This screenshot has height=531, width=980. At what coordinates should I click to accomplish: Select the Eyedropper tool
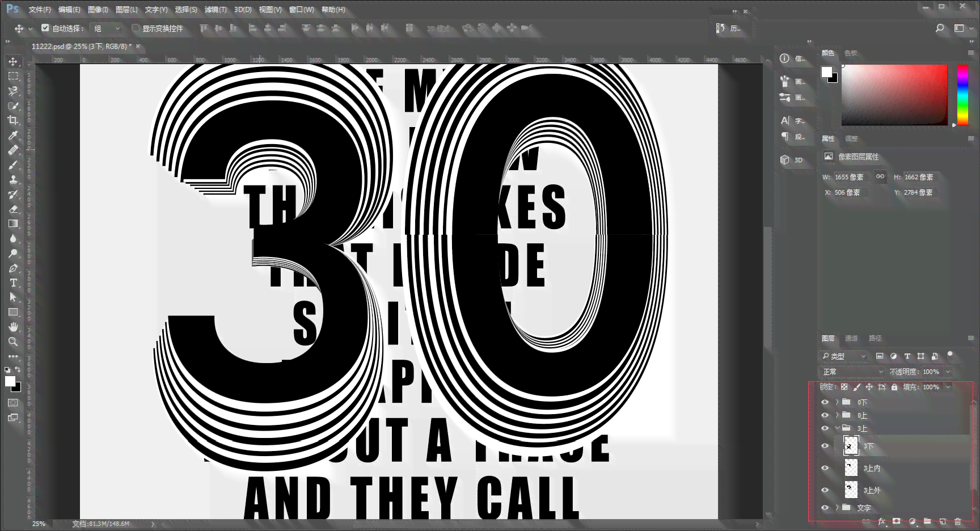click(13, 135)
